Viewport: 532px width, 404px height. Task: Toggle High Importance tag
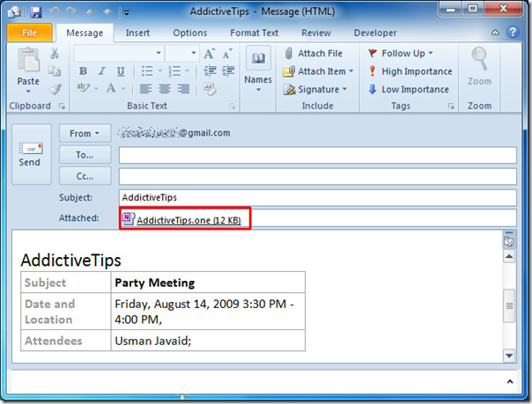(410, 71)
